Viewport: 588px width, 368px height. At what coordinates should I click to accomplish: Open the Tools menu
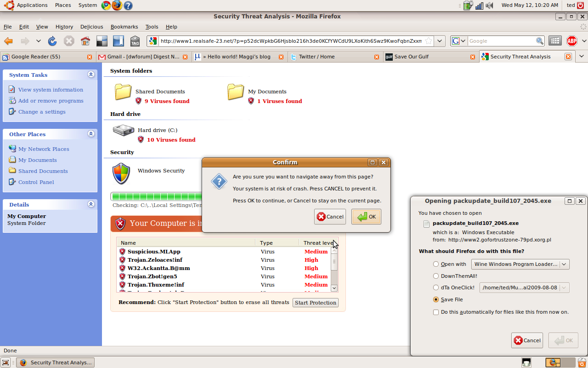[152, 27]
